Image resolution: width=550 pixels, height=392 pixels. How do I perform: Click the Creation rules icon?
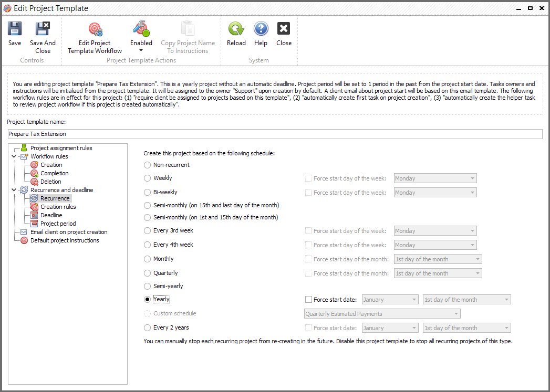34,207
